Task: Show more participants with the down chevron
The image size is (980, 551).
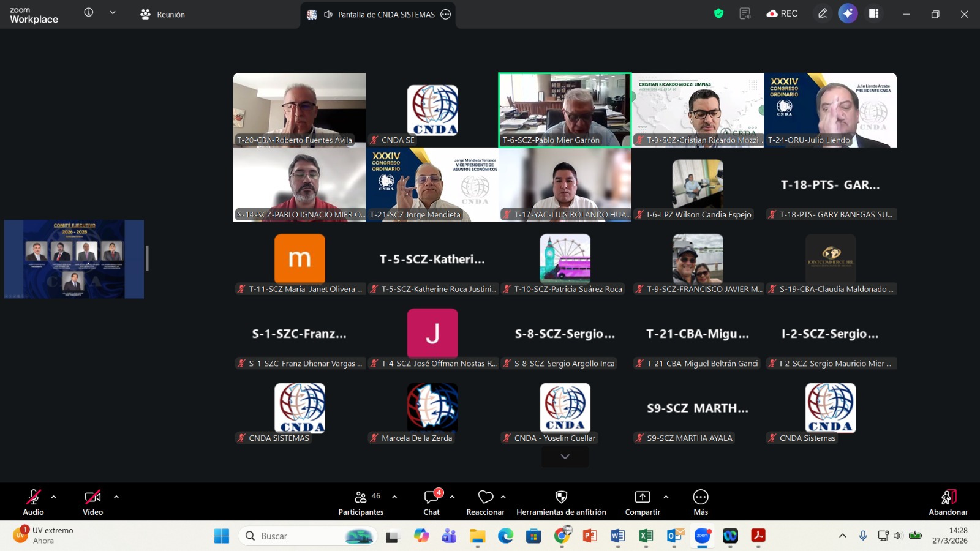Action: point(565,457)
